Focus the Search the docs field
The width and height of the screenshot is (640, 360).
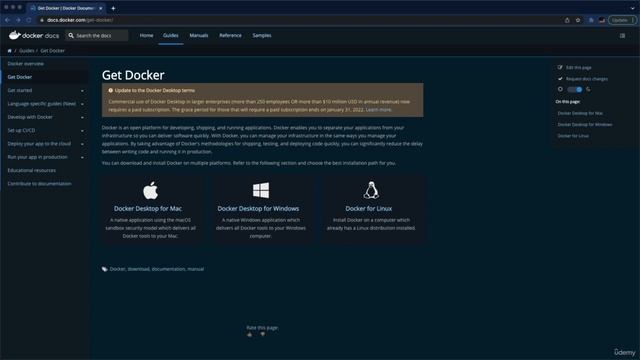click(x=97, y=36)
